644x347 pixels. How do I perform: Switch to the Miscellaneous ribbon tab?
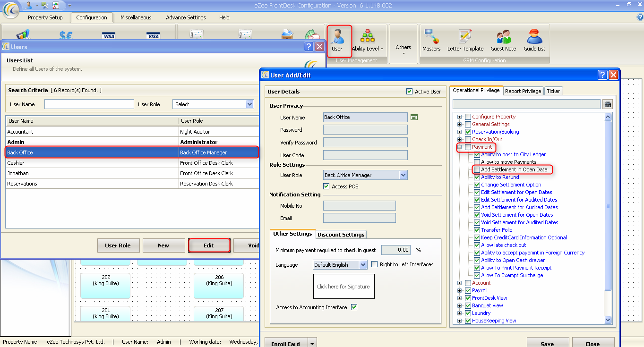pos(136,17)
